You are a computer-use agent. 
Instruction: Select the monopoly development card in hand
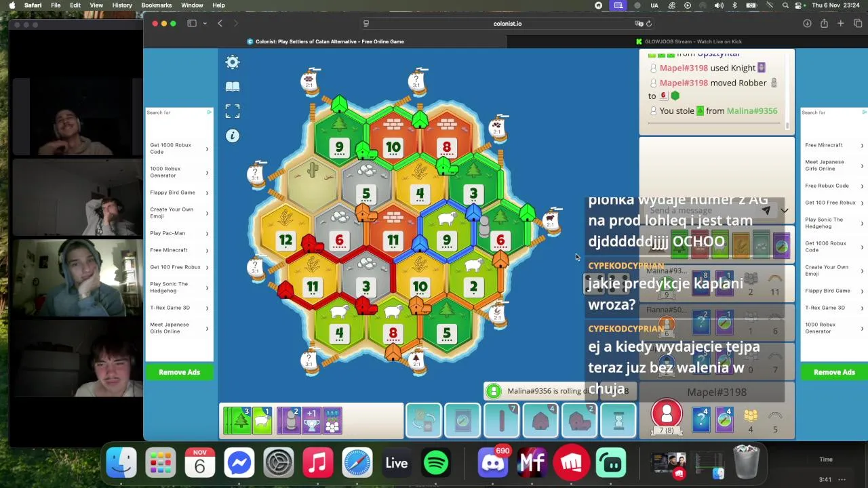[332, 421]
